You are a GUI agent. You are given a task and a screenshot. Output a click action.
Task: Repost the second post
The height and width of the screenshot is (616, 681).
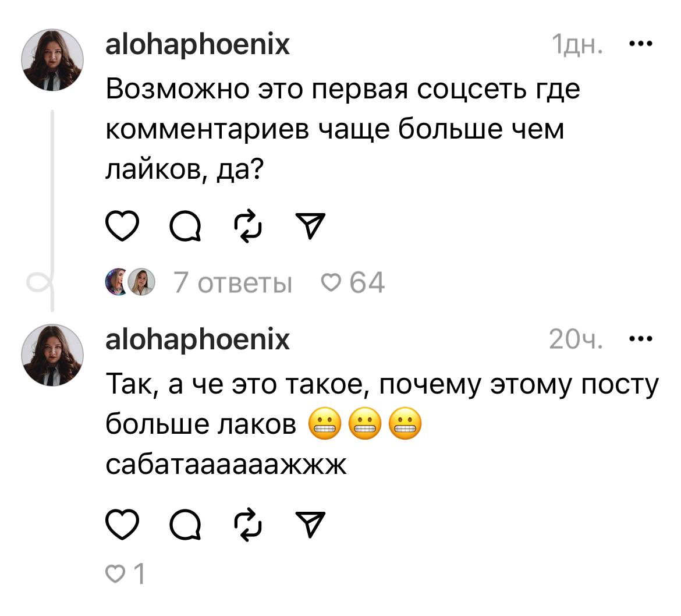point(248,525)
